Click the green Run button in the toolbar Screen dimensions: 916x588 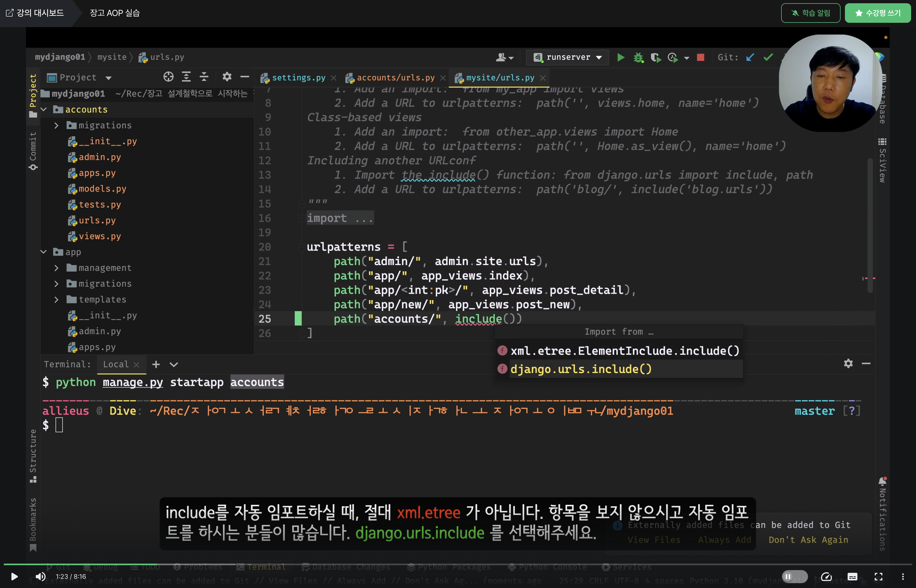tap(621, 57)
